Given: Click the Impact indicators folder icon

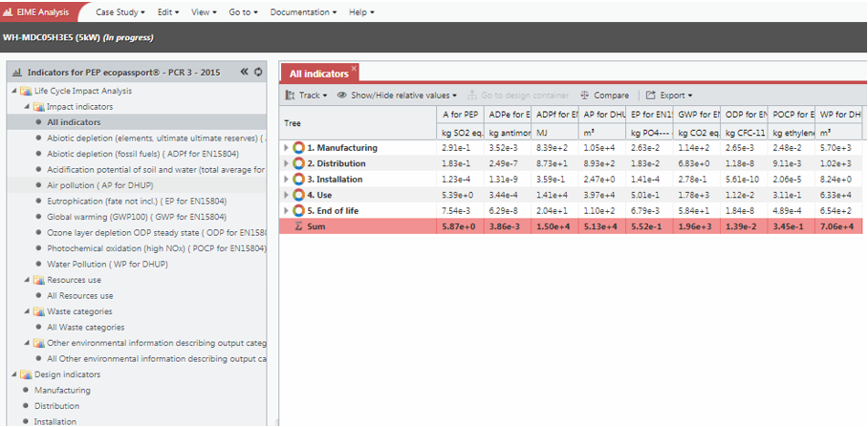Looking at the screenshot, I should pos(39,107).
